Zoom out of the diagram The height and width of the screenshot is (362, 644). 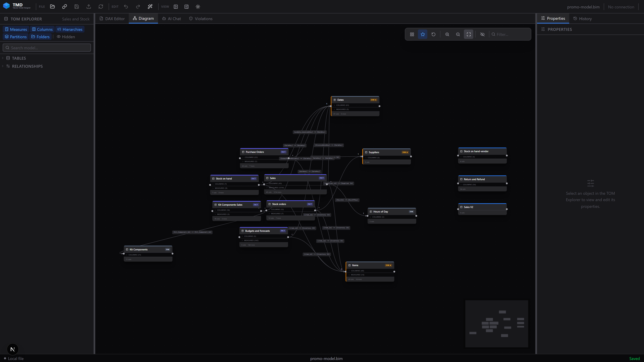click(x=458, y=35)
